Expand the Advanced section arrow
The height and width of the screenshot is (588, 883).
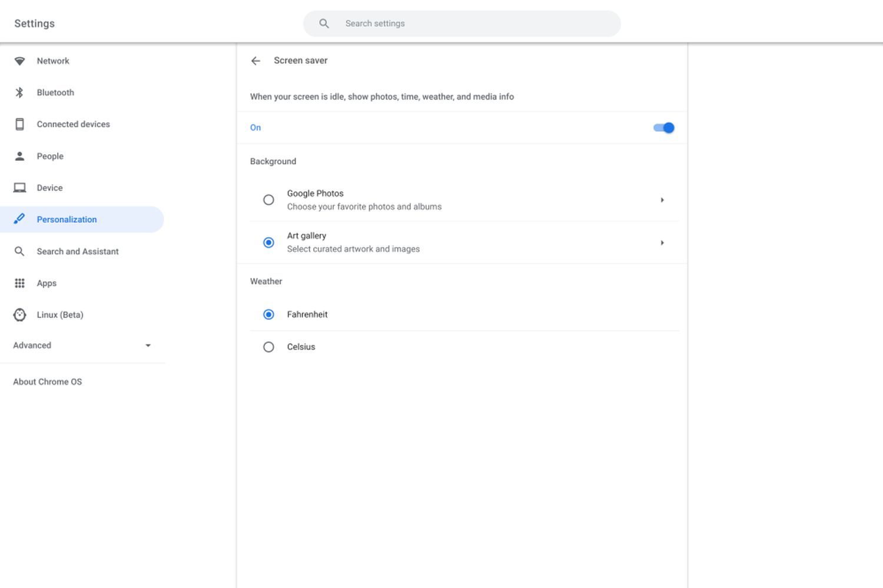tap(148, 346)
